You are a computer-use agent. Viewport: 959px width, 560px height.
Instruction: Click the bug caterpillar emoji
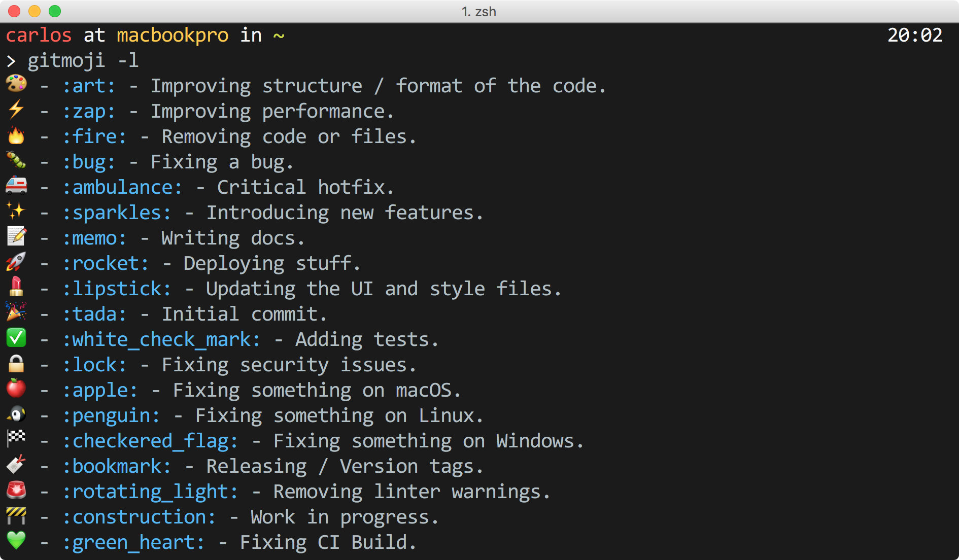pyautogui.click(x=16, y=160)
